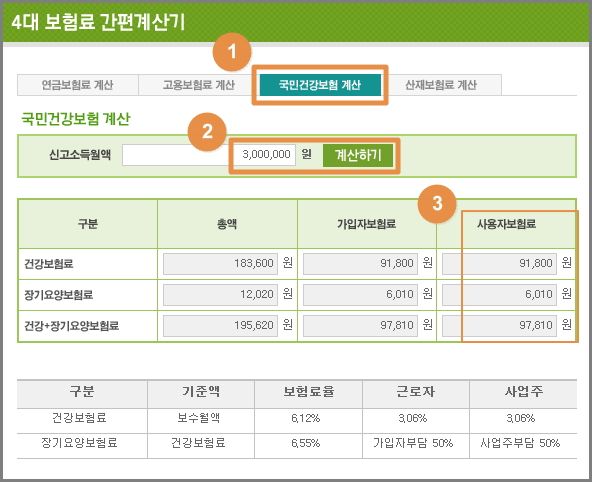Click the 건강+장기요양보험료 row label
The image size is (592, 482).
[72, 326]
